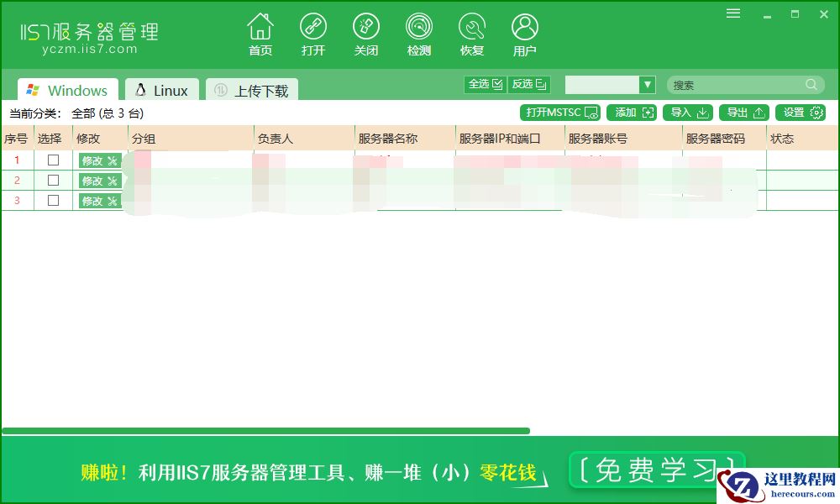840x504 pixels.
Task: Select the checkbox on server row 2
Action: (53, 180)
